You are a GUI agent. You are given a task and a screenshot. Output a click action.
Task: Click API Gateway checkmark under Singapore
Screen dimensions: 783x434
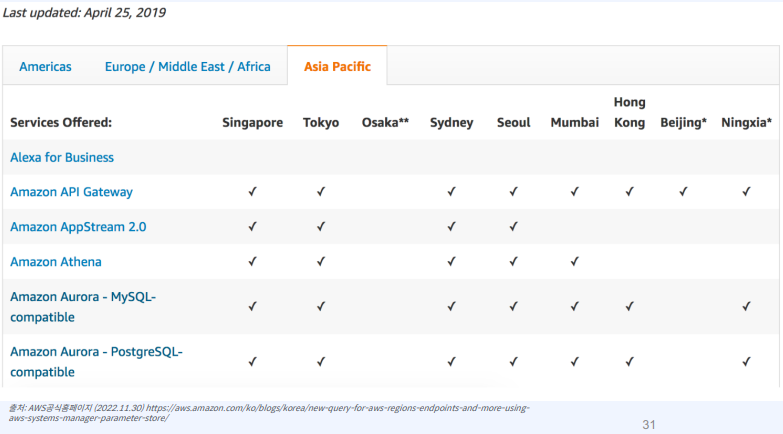[x=253, y=191]
